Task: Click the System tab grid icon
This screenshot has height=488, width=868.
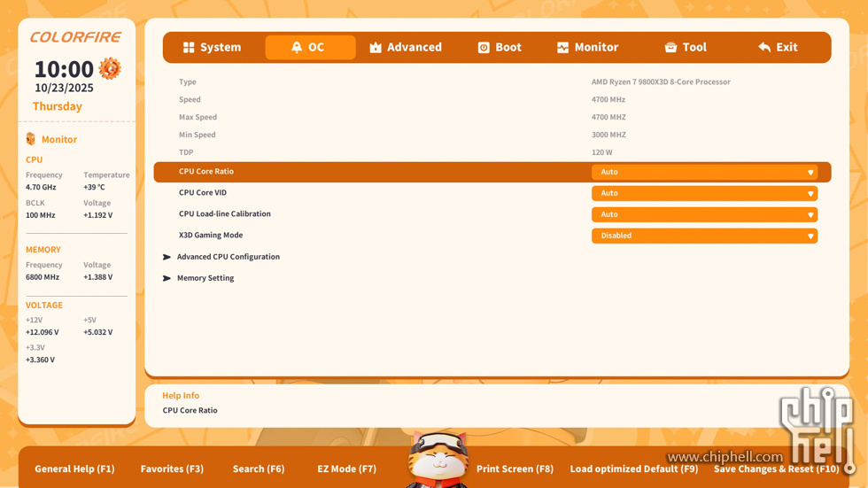Action: (x=189, y=48)
